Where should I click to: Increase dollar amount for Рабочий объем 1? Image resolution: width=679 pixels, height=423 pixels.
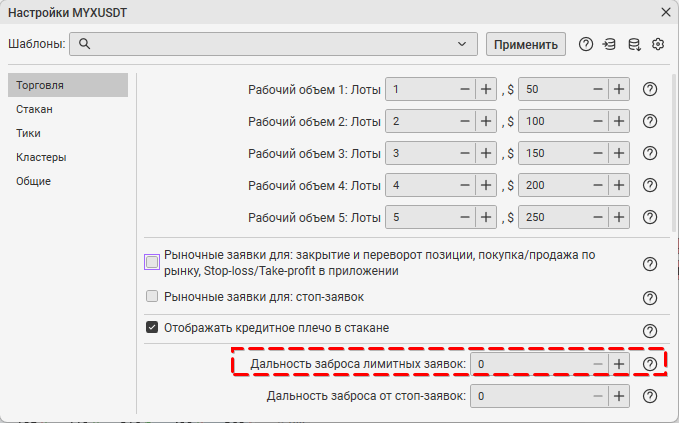coord(619,89)
